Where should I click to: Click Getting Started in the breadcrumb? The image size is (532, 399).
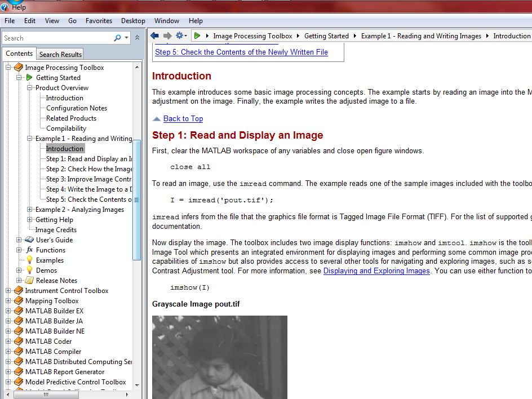click(326, 36)
